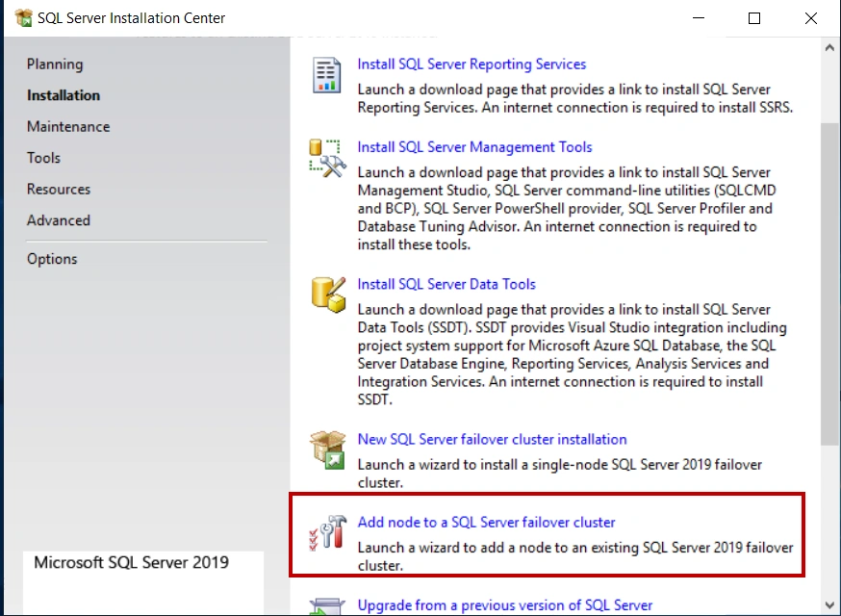Minimize the Installation Center window
The width and height of the screenshot is (841, 616).
pos(699,17)
